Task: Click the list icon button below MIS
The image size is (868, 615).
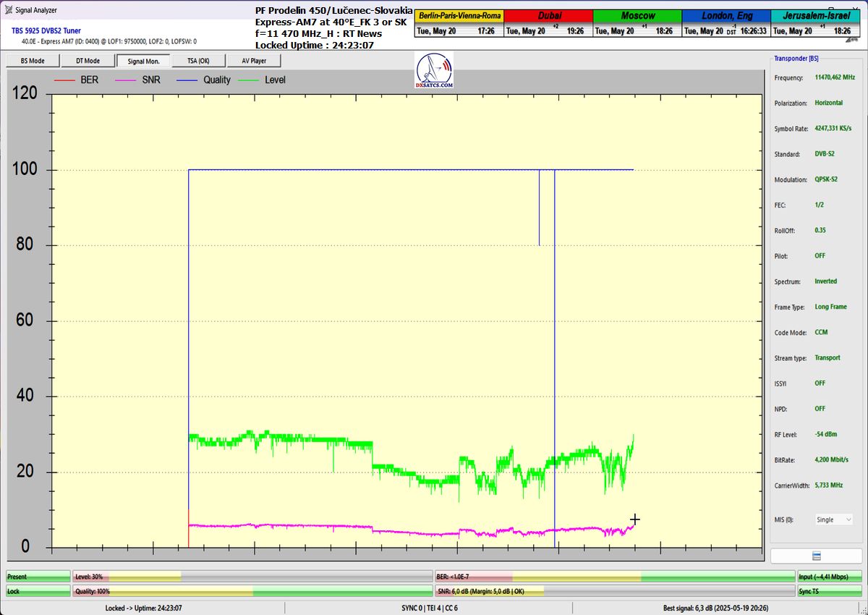Action: tap(816, 556)
